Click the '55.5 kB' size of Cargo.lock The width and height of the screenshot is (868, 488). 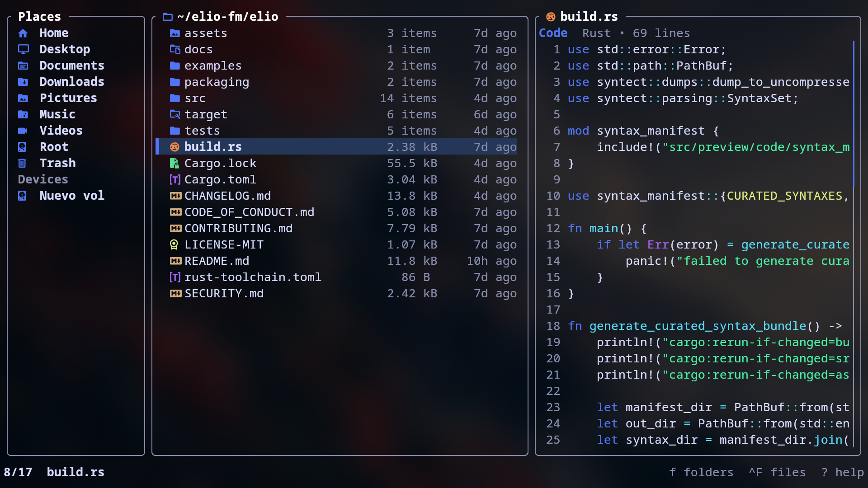coord(412,164)
